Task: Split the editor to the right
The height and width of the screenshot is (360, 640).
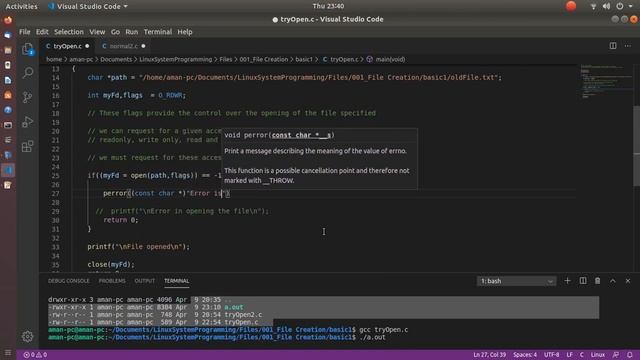Action: point(613,46)
